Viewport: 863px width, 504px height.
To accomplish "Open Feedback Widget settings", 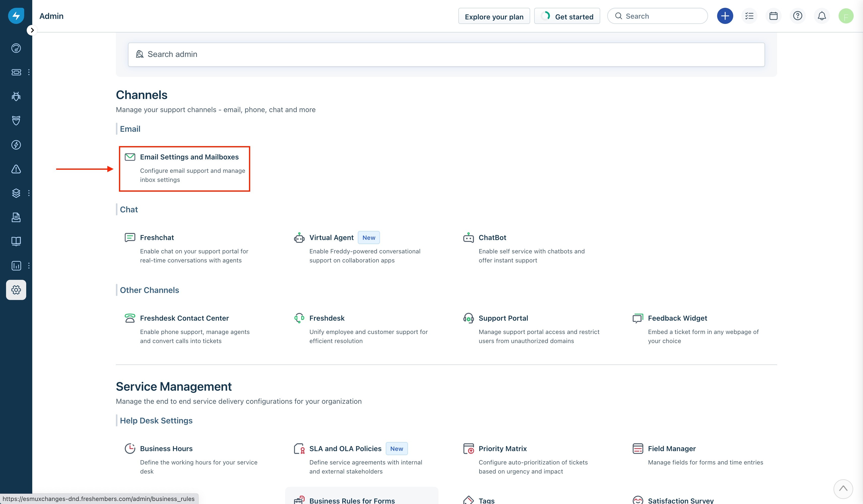I will [677, 318].
